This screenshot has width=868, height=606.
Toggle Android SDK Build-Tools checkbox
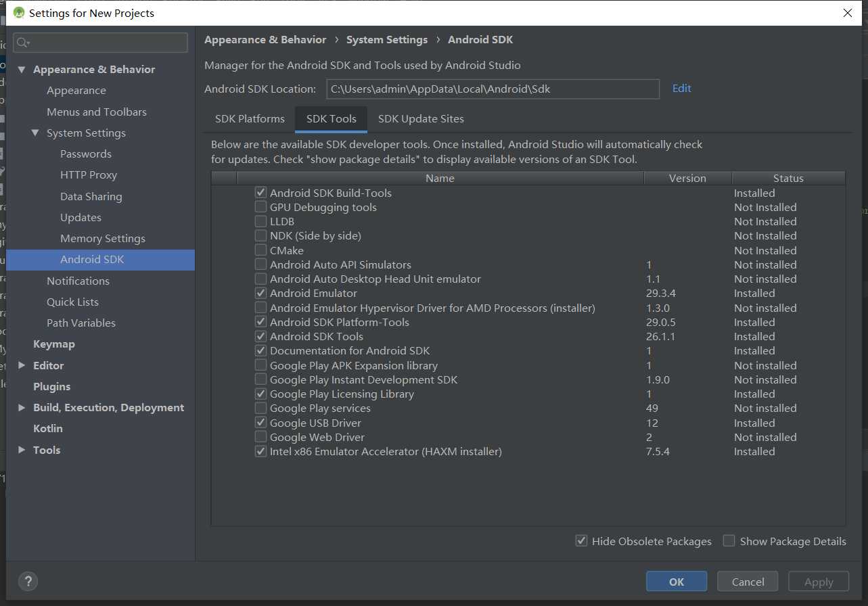[260, 193]
